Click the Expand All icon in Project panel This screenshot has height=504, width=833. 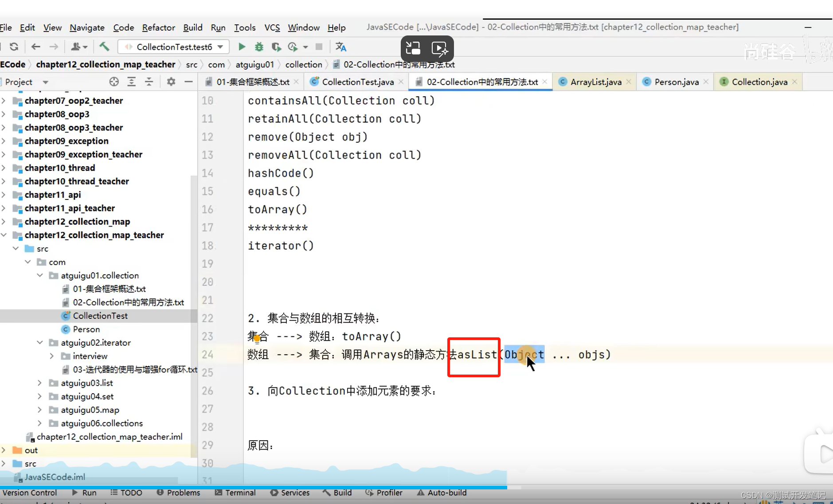(132, 82)
